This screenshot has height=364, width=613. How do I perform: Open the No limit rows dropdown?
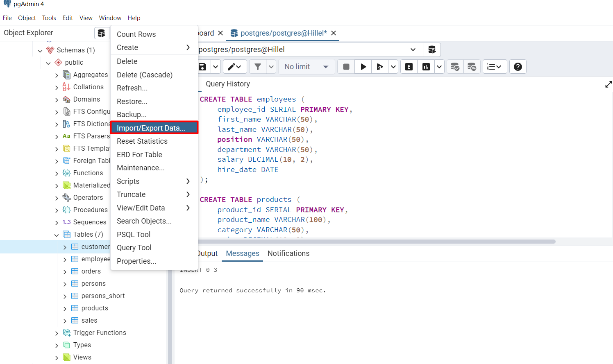[306, 66]
